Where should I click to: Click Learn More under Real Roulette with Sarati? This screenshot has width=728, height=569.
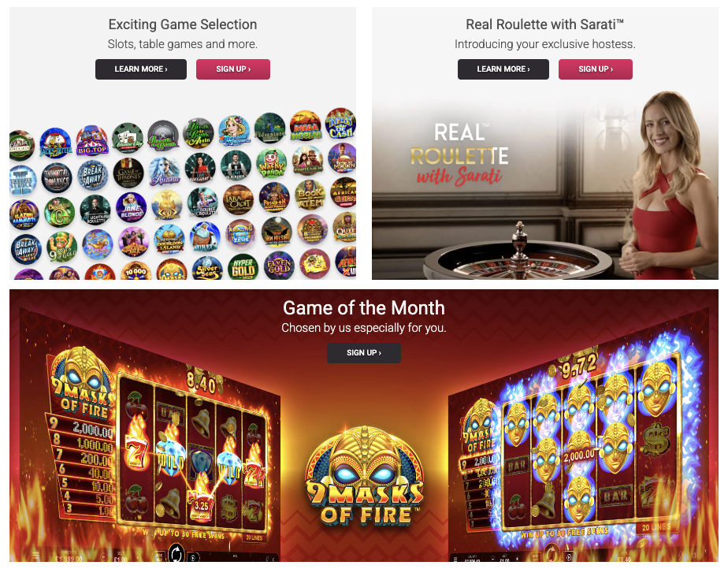(x=503, y=69)
